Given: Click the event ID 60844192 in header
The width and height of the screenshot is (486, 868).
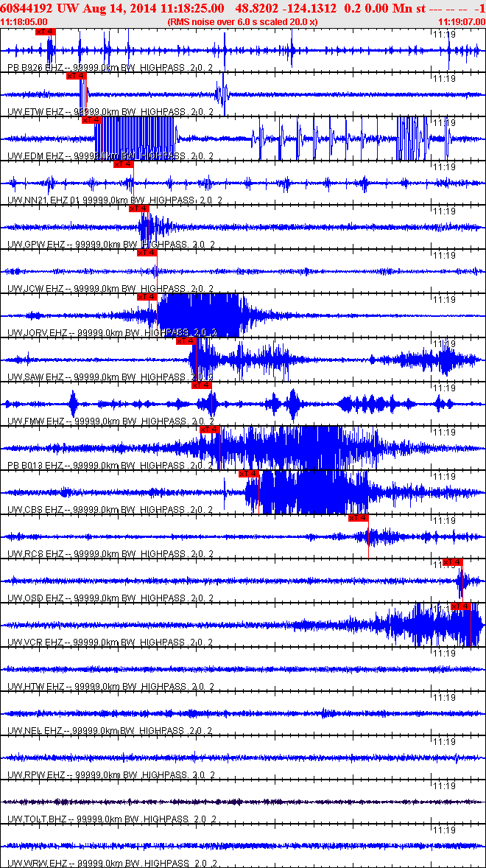Looking at the screenshot, I should pyautogui.click(x=27, y=8).
